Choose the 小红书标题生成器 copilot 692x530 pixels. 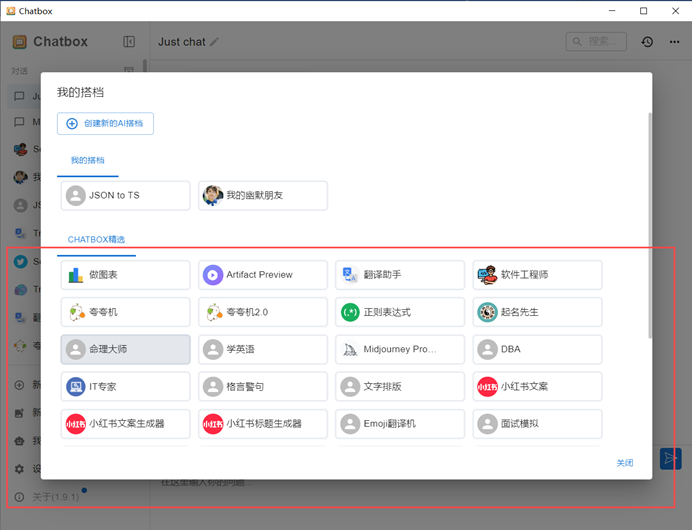(263, 424)
